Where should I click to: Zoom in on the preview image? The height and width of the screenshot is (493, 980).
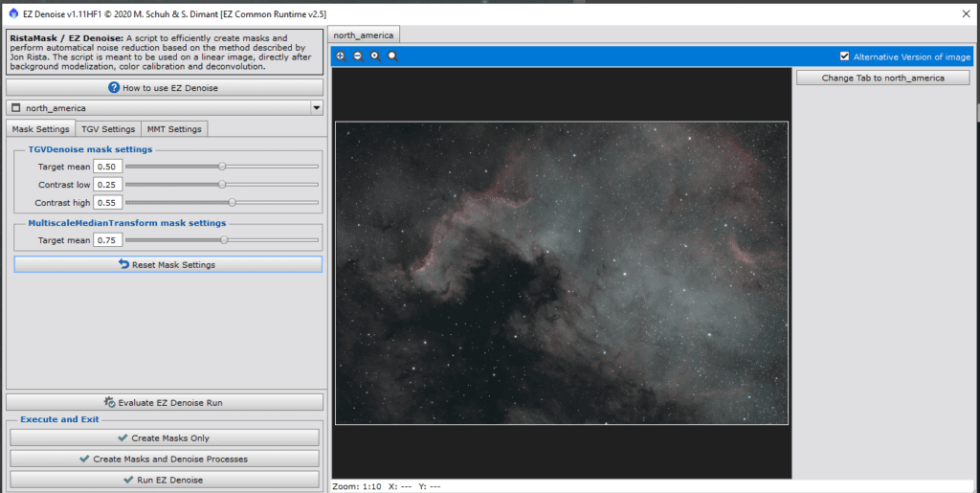341,56
